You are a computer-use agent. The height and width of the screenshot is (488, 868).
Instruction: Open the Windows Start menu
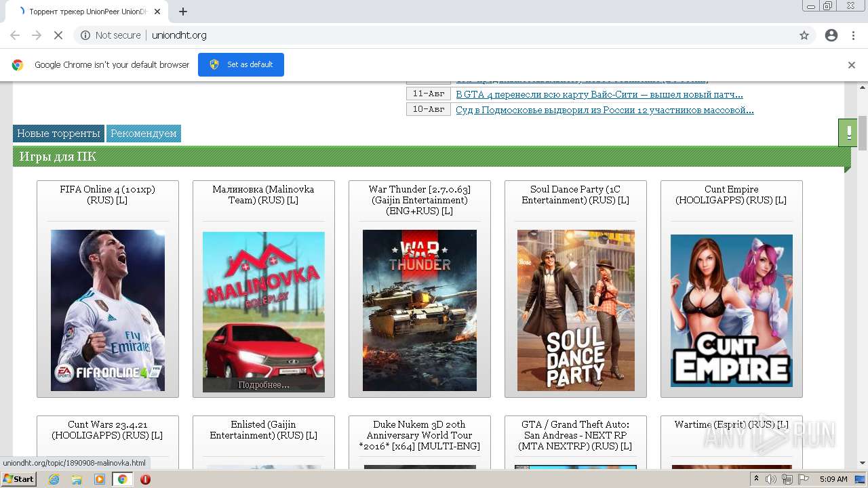(x=18, y=479)
